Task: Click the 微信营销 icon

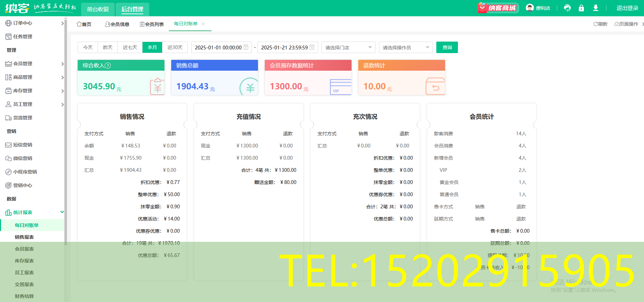Action: (8, 158)
